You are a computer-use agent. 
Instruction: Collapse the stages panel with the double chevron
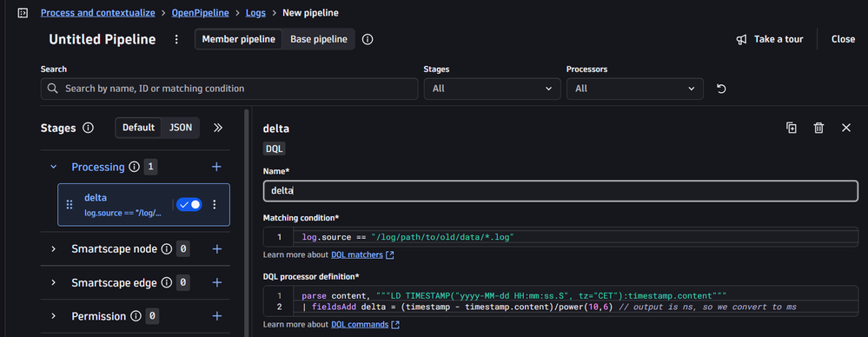click(x=218, y=128)
